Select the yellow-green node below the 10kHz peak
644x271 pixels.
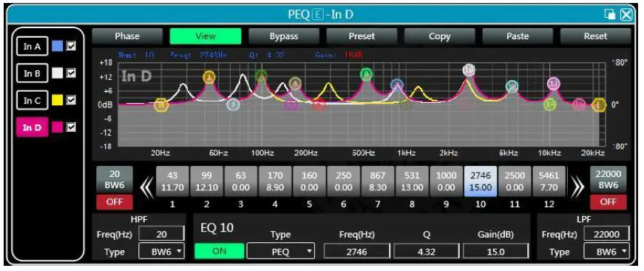point(550,104)
